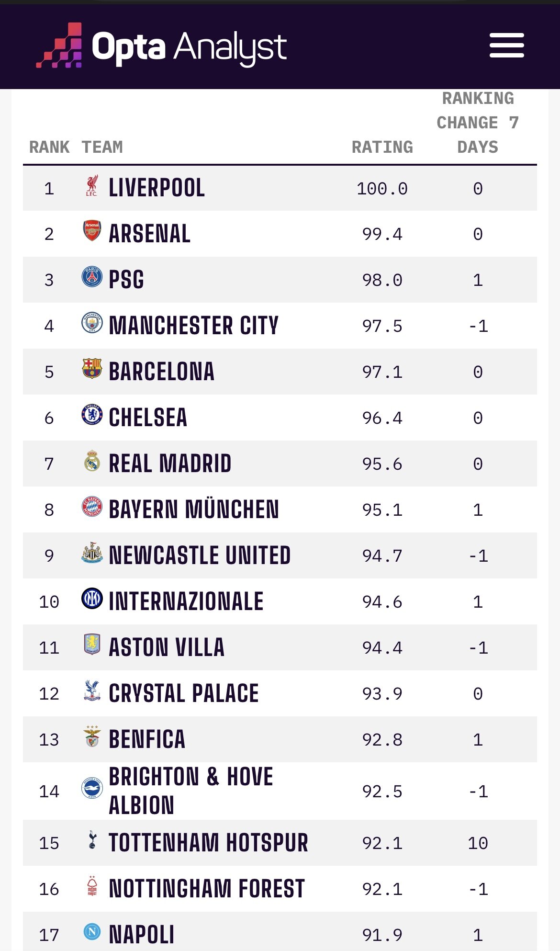Open the Newcastle United team name
The height and width of the screenshot is (951, 560).
pos(200,555)
